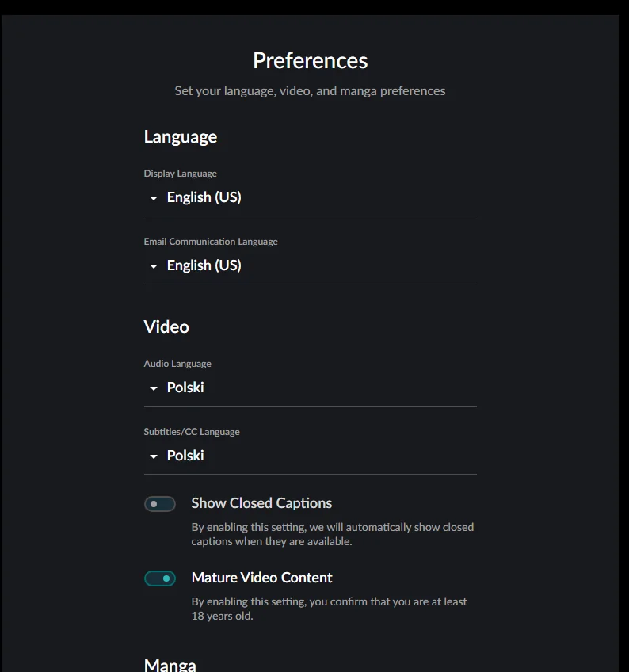Disable the Mature Video Content toggle
The height and width of the screenshot is (672, 629).
coord(160,578)
